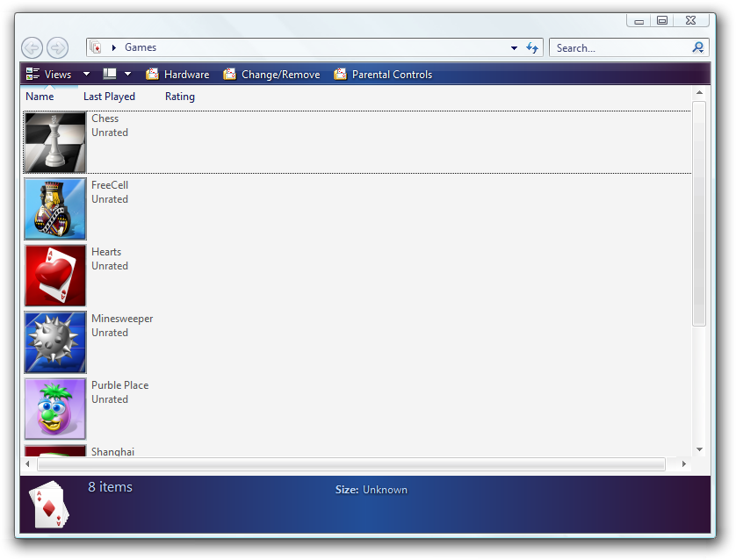Screen dimensions: 736x560
Task: Click the Change/Remove toolbar icon
Action: pos(229,74)
